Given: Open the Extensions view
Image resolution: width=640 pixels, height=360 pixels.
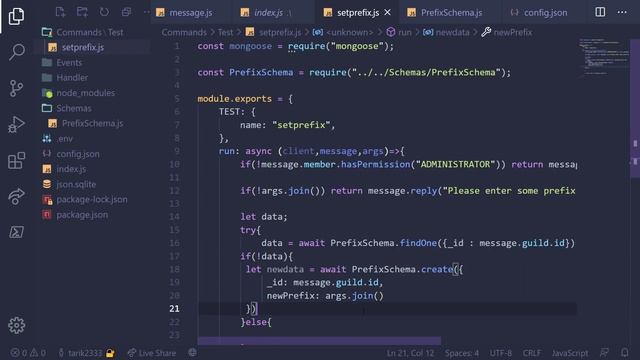Looking at the screenshot, I should (16, 160).
